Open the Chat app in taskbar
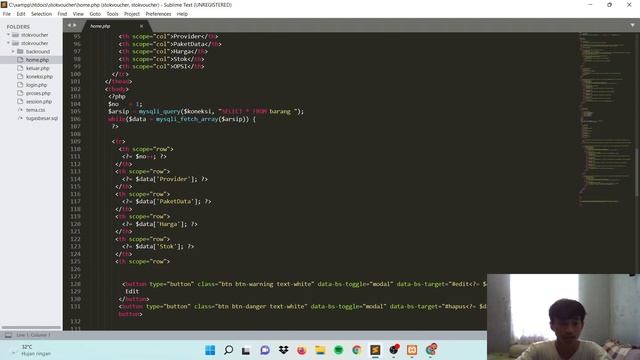 click(x=265, y=350)
